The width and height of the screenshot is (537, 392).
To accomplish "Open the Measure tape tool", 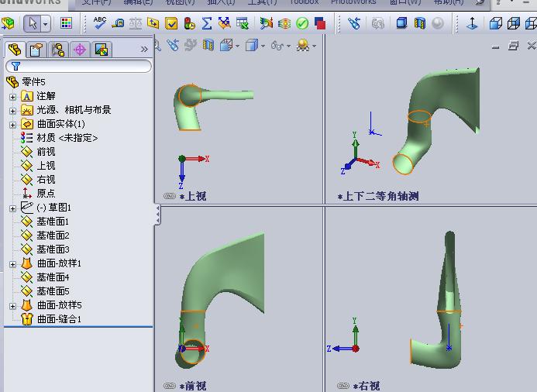I will pos(118,23).
